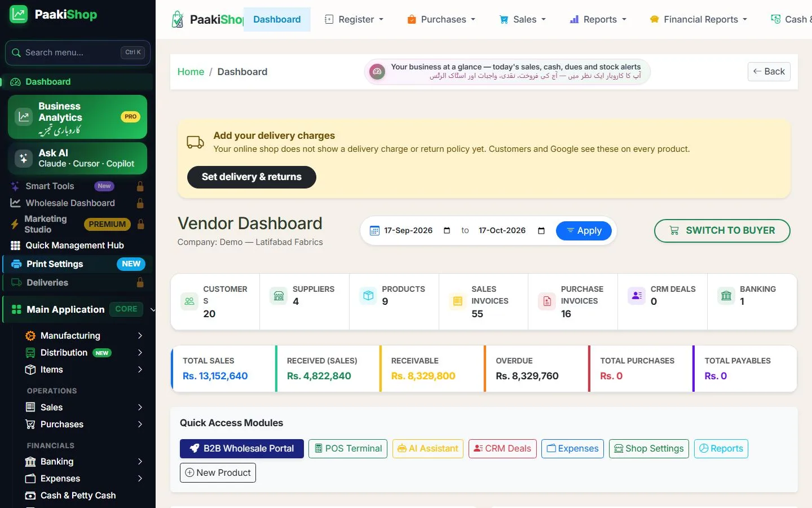Expand the Sales sidebar submenu
812x508 pixels.
[140, 408]
